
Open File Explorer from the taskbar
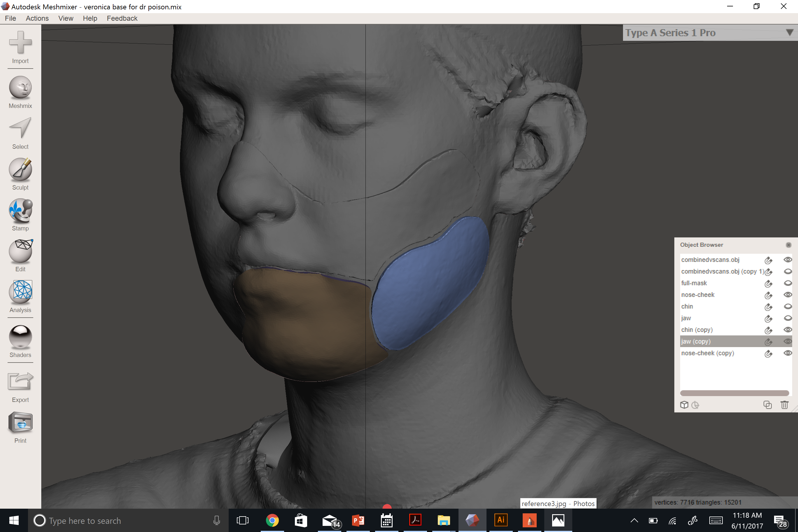pos(443,520)
